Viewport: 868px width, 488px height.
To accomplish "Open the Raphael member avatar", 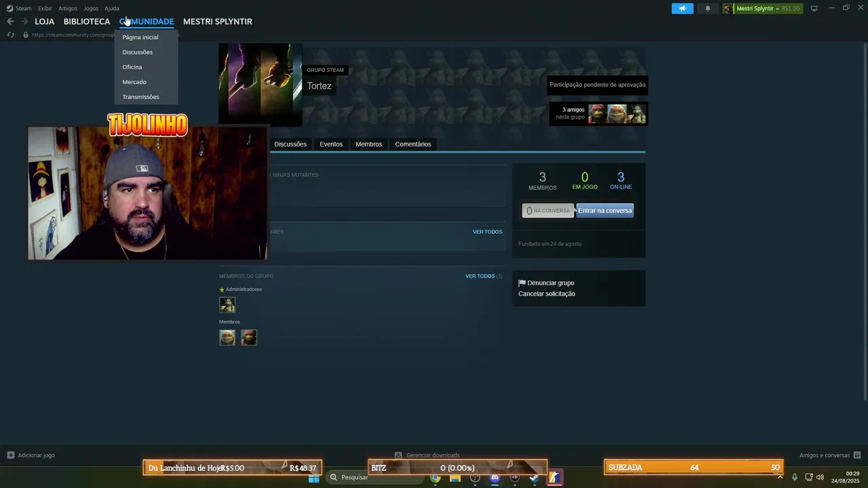I will (x=249, y=337).
